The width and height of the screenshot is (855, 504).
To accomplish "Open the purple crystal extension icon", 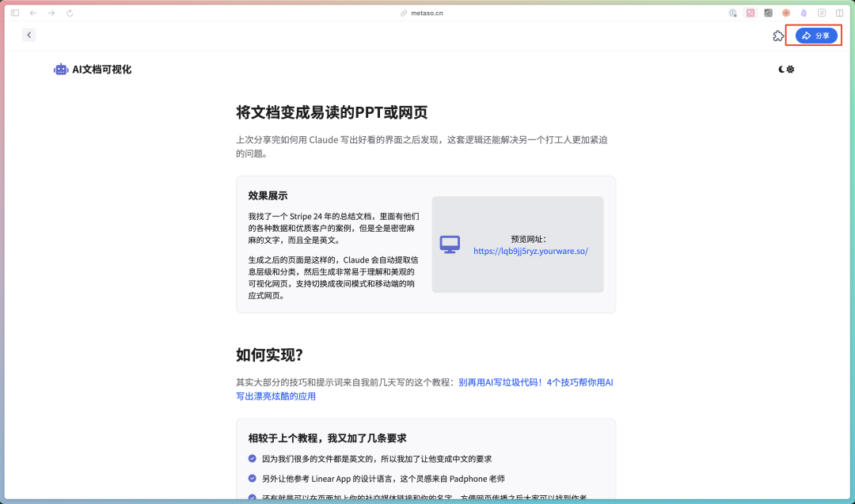I will tap(804, 13).
